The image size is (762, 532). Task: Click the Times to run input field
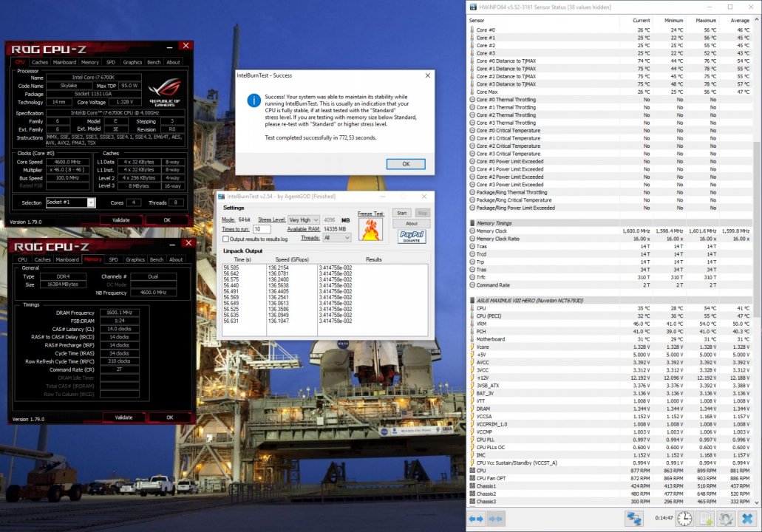[x=262, y=229]
